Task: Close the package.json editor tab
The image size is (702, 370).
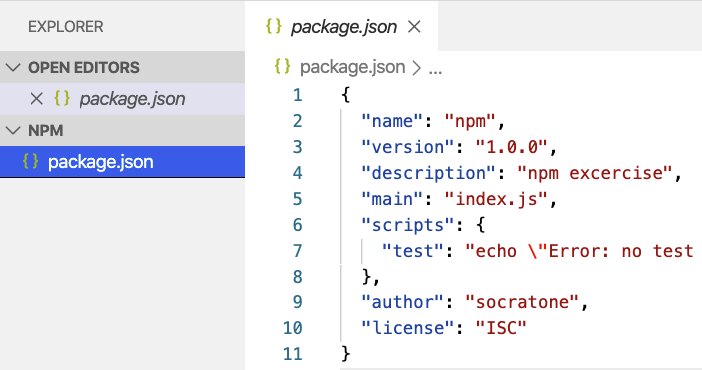Action: 414,27
